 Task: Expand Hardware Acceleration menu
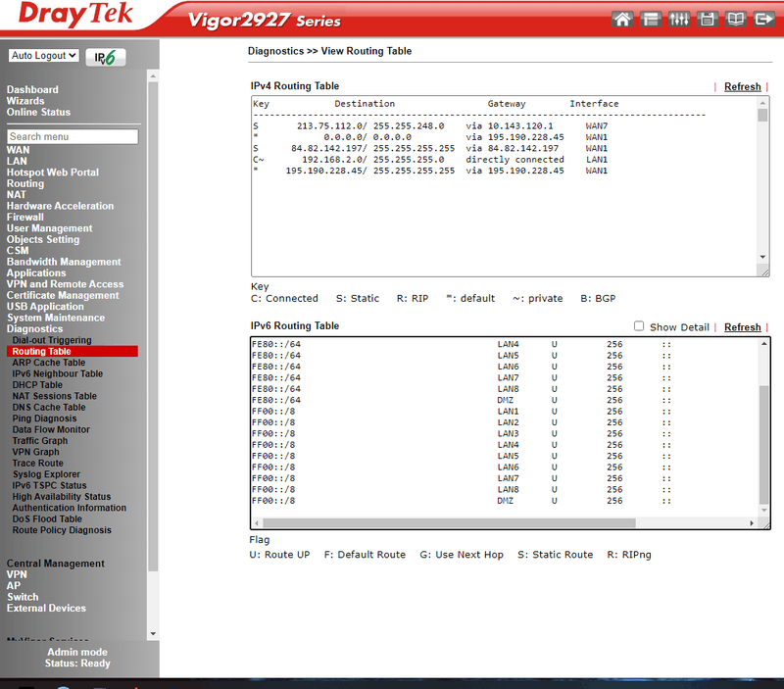click(60, 206)
